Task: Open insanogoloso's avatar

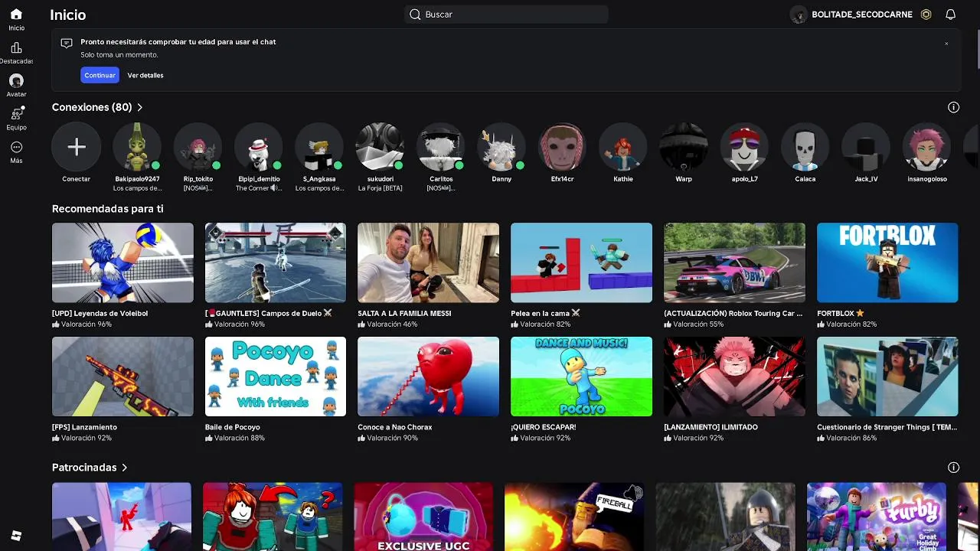Action: (x=926, y=147)
